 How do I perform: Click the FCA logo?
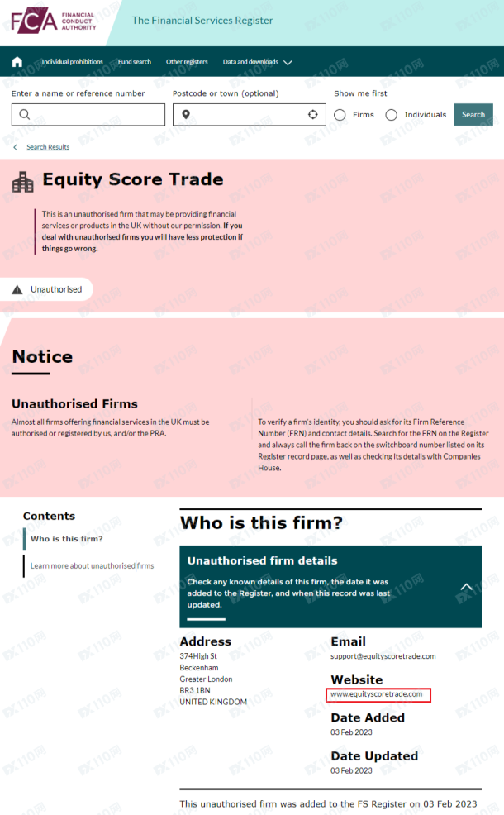click(54, 21)
